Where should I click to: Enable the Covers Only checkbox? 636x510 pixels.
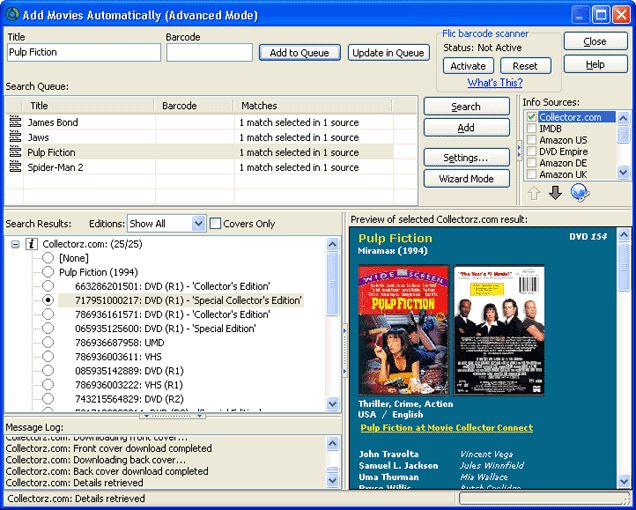215,223
